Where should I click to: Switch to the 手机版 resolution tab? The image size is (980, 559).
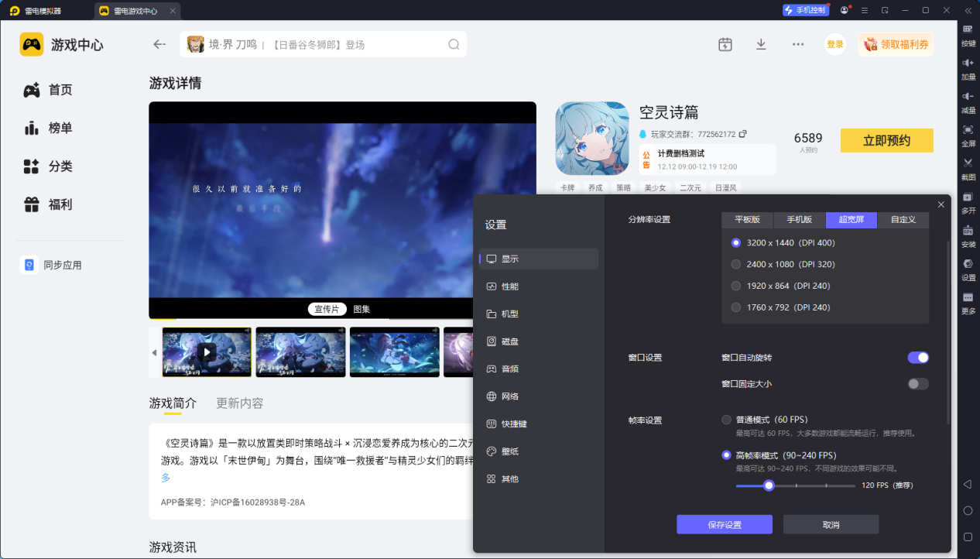pos(800,220)
